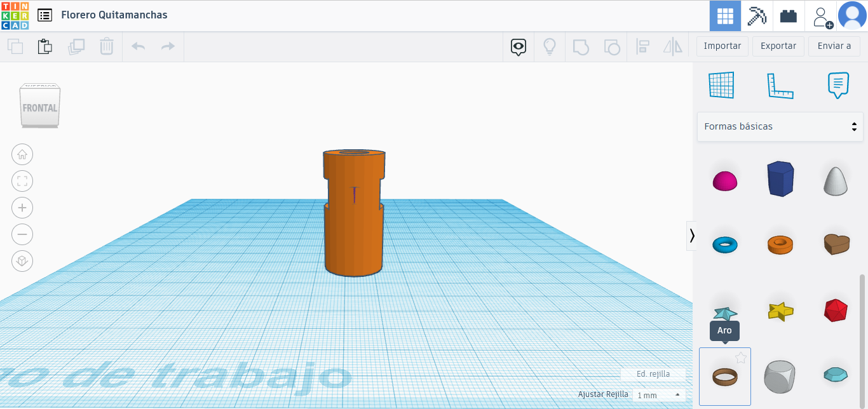The width and height of the screenshot is (868, 409).
Task: Click the Florero Quitamanchas design title
Action: click(x=114, y=15)
